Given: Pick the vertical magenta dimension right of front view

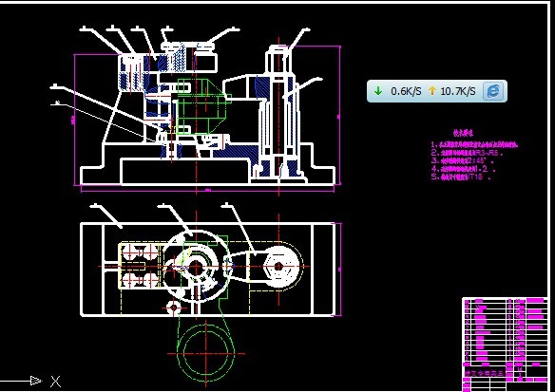Looking at the screenshot, I should pos(340,115).
